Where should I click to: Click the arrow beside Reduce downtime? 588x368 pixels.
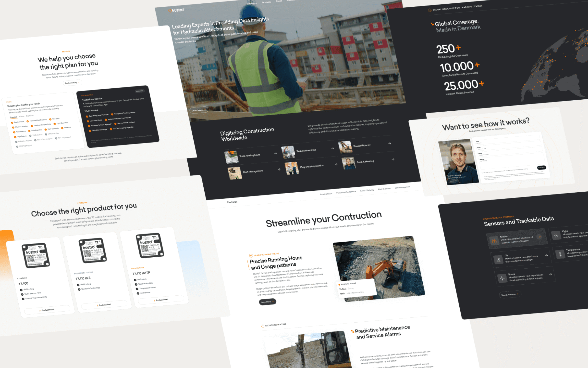[x=332, y=148]
